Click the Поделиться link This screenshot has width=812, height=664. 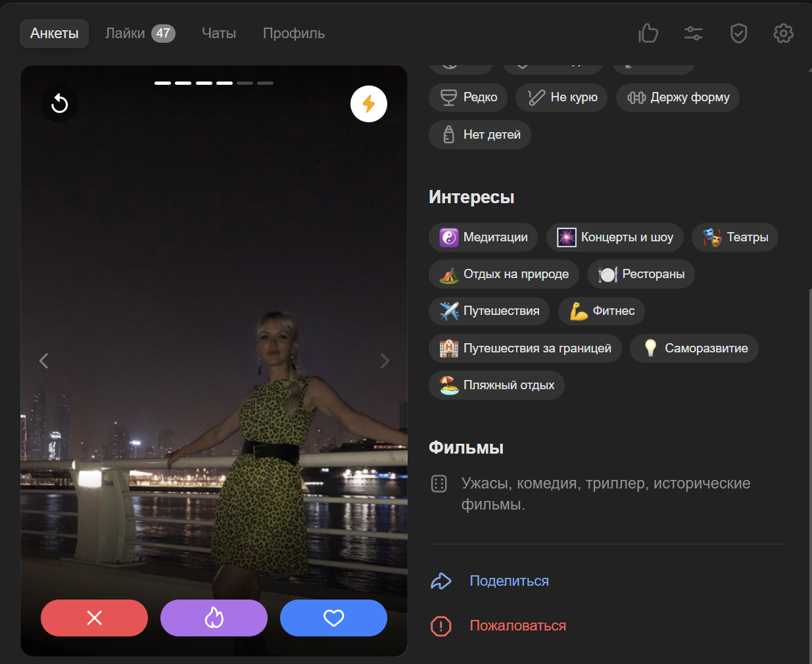[x=508, y=581]
